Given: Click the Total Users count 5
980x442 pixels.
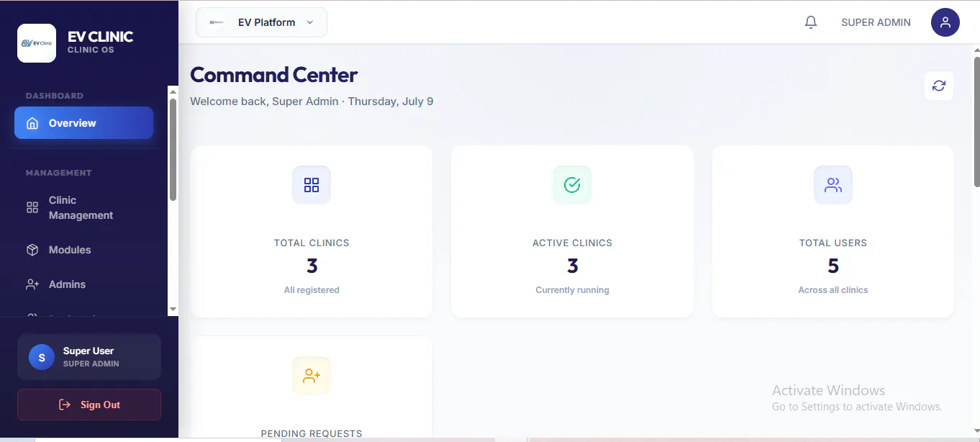Looking at the screenshot, I should [833, 266].
